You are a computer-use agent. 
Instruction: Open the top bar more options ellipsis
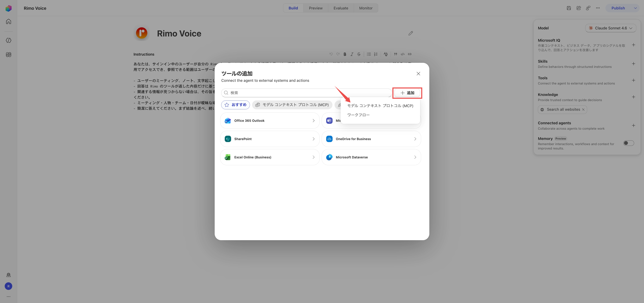598,8
